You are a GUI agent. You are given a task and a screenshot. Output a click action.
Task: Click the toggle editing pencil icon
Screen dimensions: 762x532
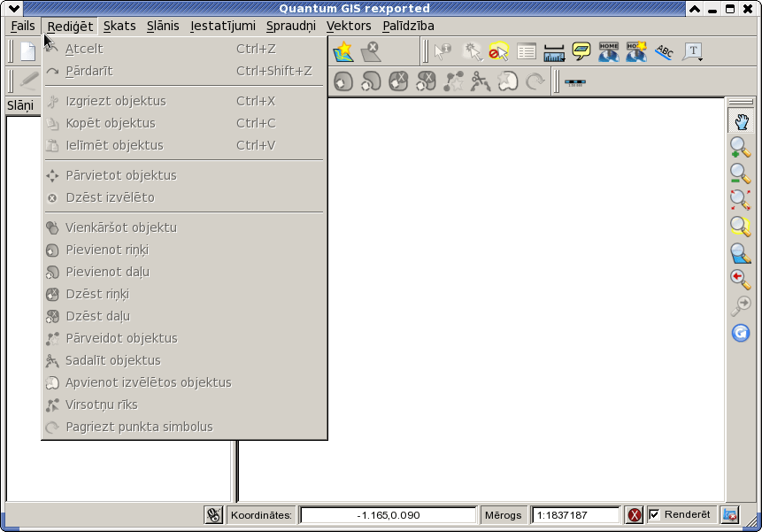point(28,81)
